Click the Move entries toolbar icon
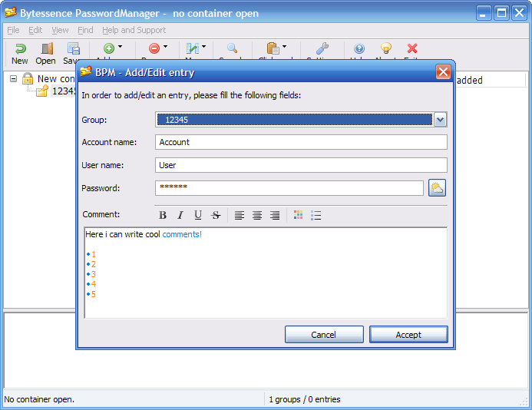The image size is (532, 410). (193, 48)
